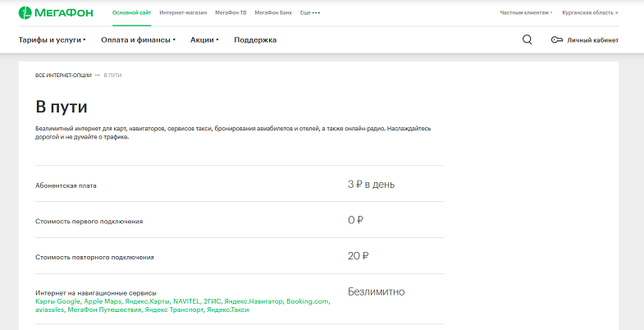Image resolution: width=644 pixels, height=330 pixels.
Task: Change the Курганская область region selector
Action: click(590, 13)
